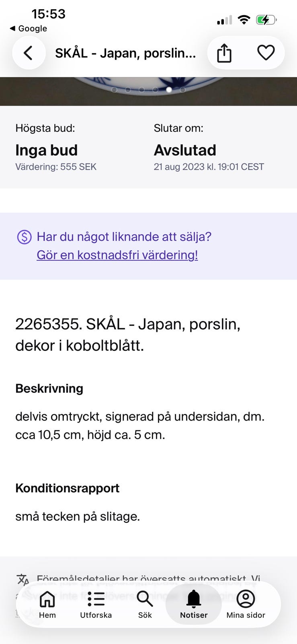Image resolution: width=297 pixels, height=644 pixels.
Task: Go to Hem tab
Action: click(47, 605)
